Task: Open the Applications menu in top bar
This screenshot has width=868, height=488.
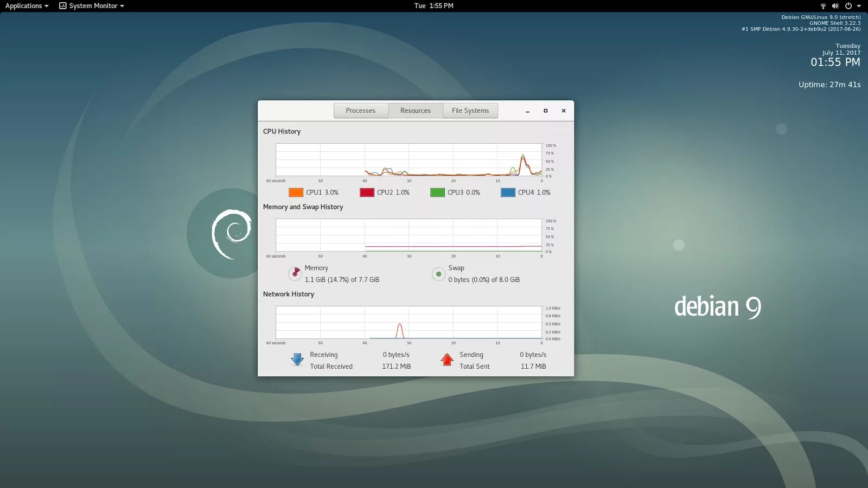Action: point(27,6)
